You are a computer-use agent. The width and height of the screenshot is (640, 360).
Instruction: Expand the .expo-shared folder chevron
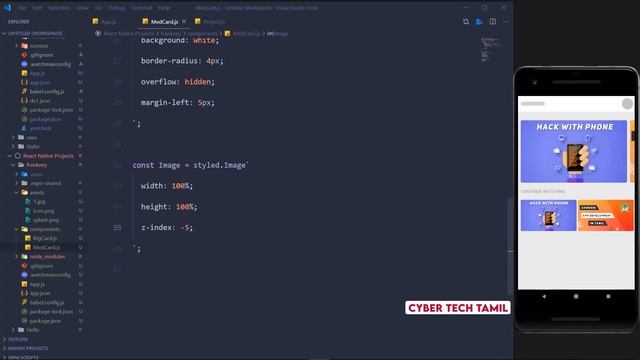(16, 183)
